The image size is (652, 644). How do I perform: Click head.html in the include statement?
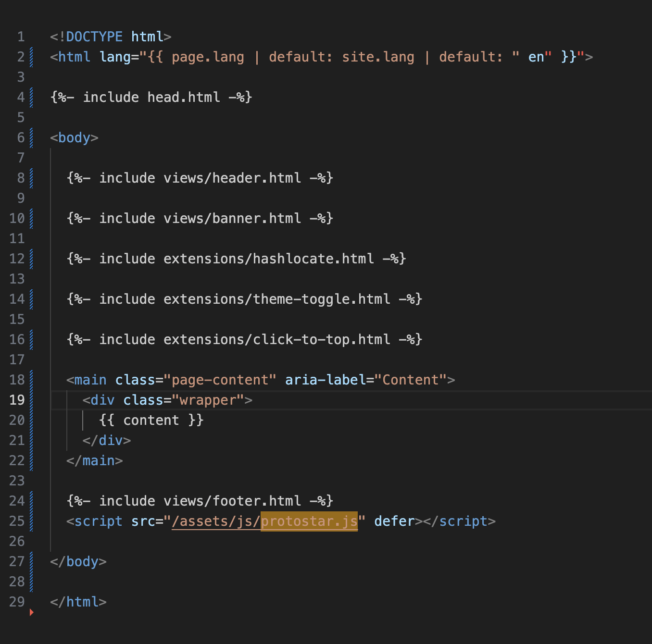pyautogui.click(x=183, y=98)
